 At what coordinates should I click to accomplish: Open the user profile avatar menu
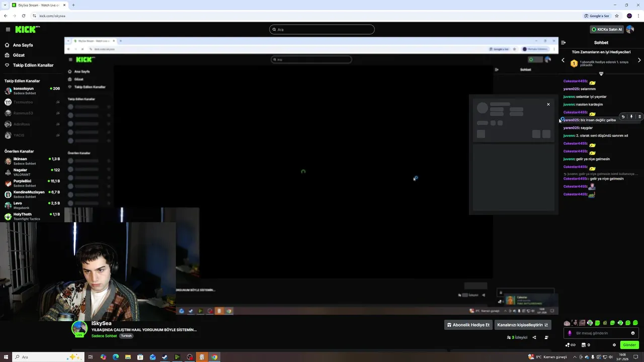point(630,29)
